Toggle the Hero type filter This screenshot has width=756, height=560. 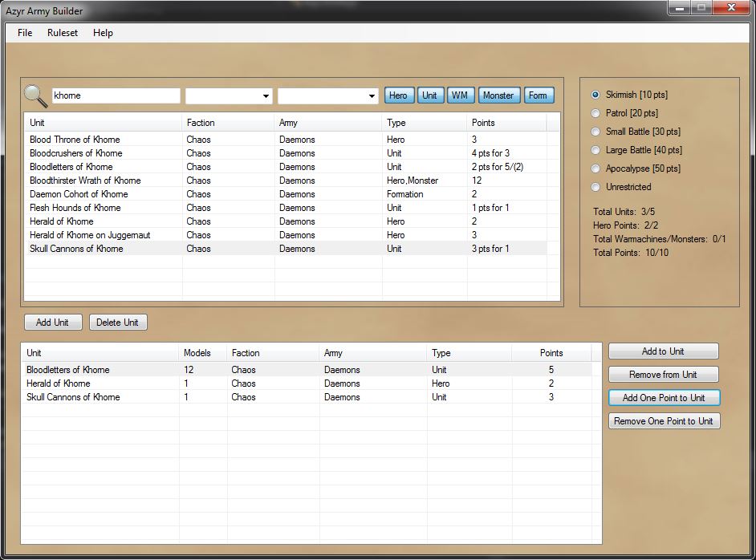click(x=398, y=95)
